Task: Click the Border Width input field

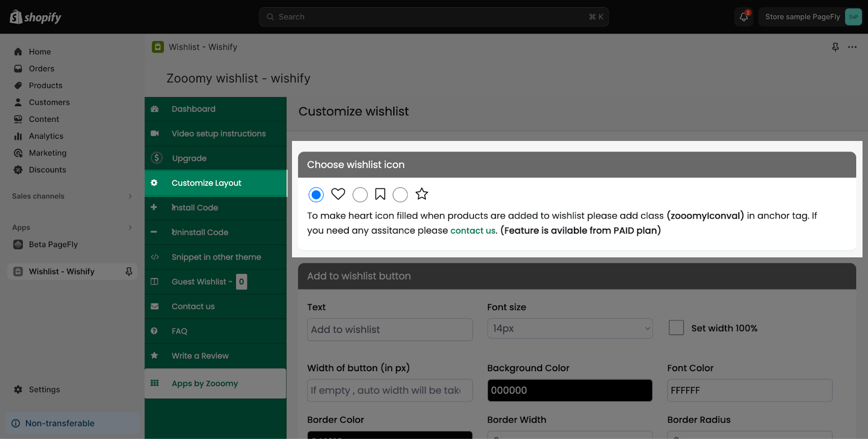Action: pyautogui.click(x=570, y=435)
